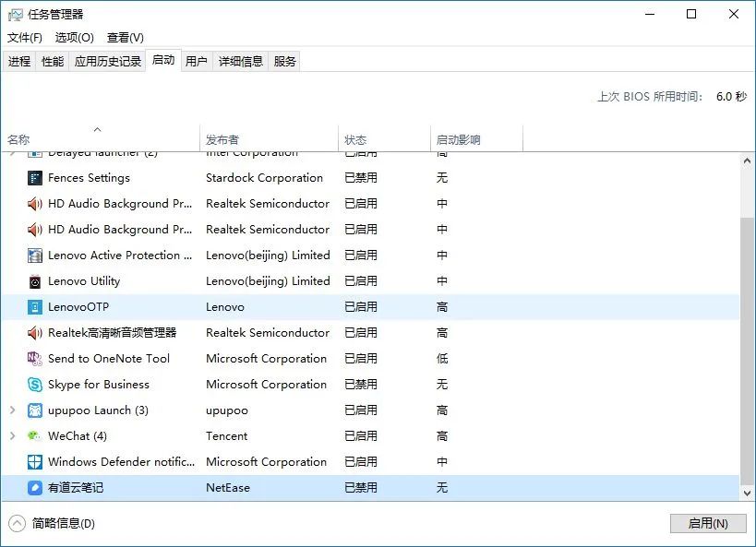Open the 查看(V) menu

tap(126, 38)
